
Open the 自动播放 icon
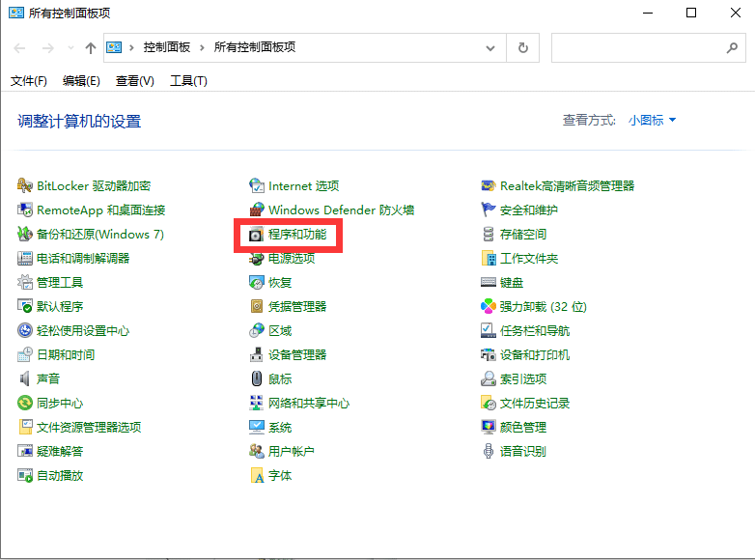pyautogui.click(x=24, y=476)
